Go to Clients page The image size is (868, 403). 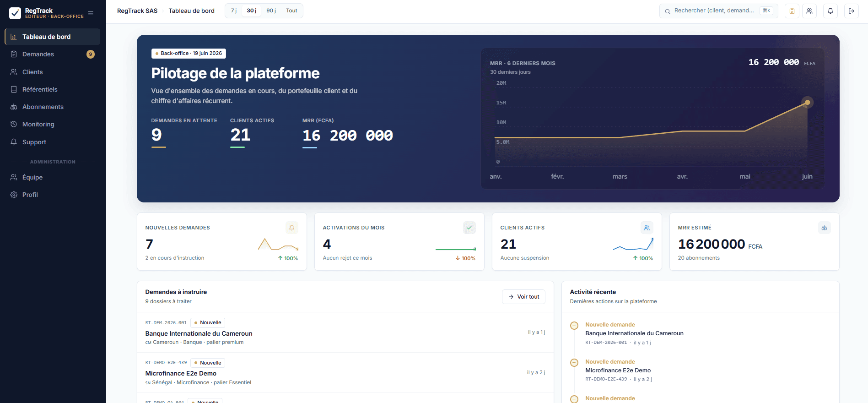[52, 72]
